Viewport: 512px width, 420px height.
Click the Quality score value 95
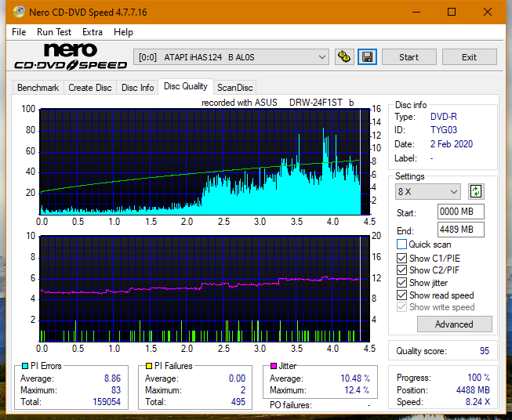click(x=485, y=351)
